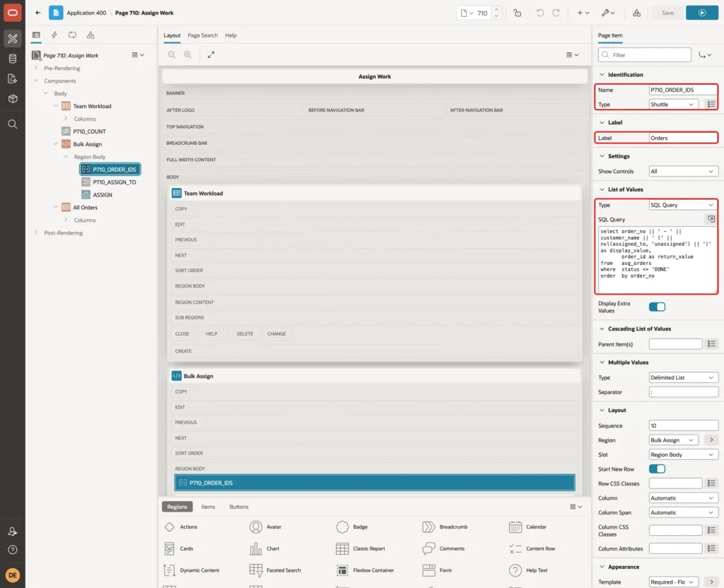This screenshot has height=588, width=724.
Task: Open the utilities wrench menu
Action: [x=608, y=13]
